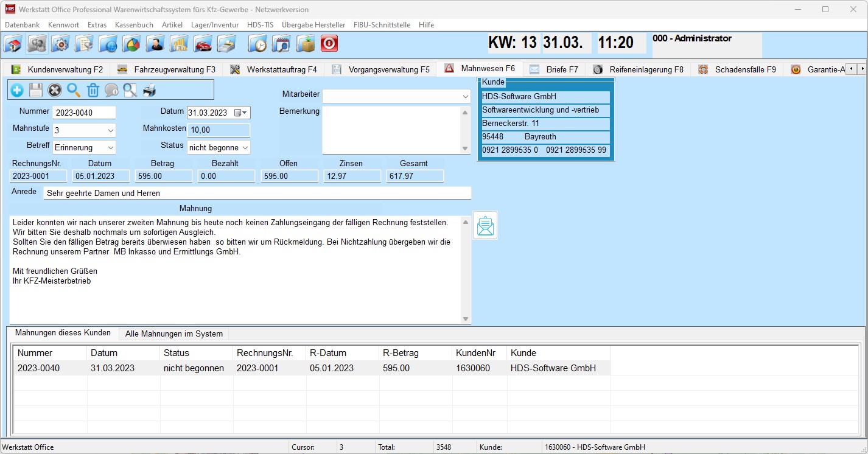Select table row Nummer 2023-0040
The height and width of the screenshot is (454, 868).
(311, 368)
